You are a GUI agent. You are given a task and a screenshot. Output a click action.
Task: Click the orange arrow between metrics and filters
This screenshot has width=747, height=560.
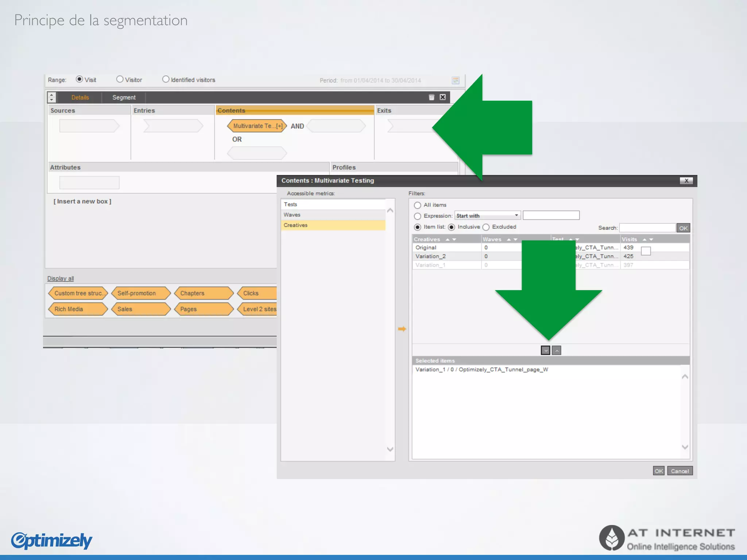pos(402,329)
